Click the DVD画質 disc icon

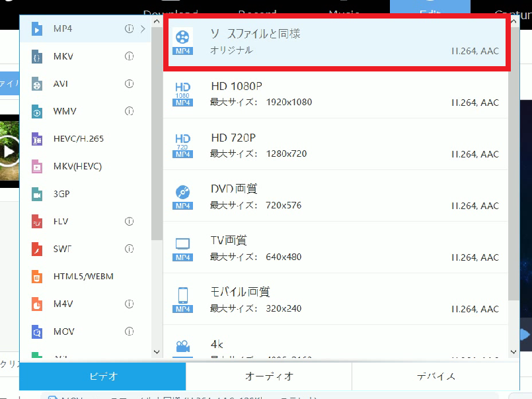pos(182,197)
